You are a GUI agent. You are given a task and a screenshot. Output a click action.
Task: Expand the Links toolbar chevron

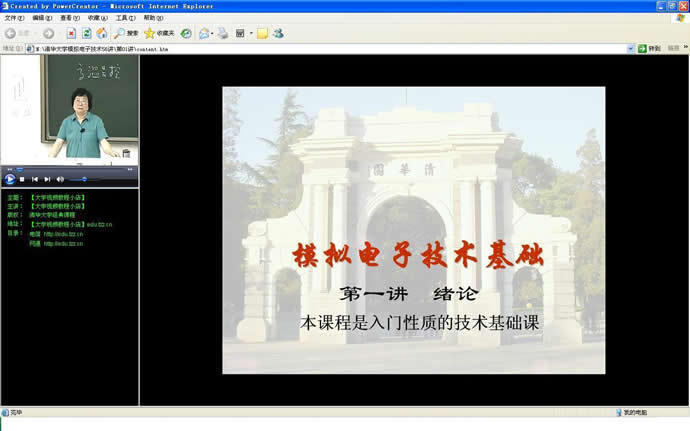pyautogui.click(x=686, y=48)
